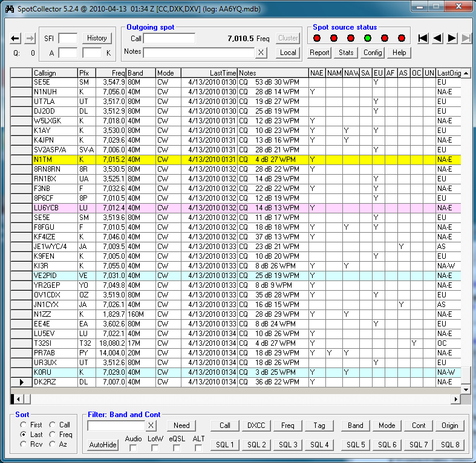This screenshot has height=463, width=476.
Task: Open Config settings
Action: tap(373, 53)
